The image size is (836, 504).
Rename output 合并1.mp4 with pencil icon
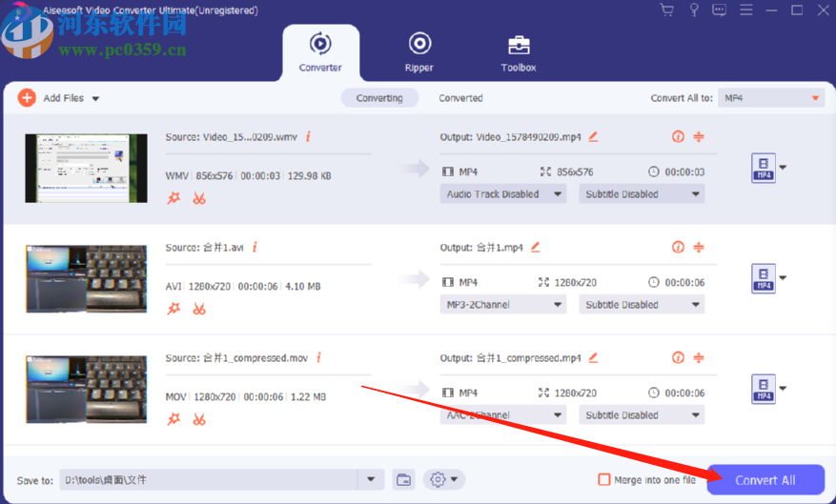tap(536, 247)
